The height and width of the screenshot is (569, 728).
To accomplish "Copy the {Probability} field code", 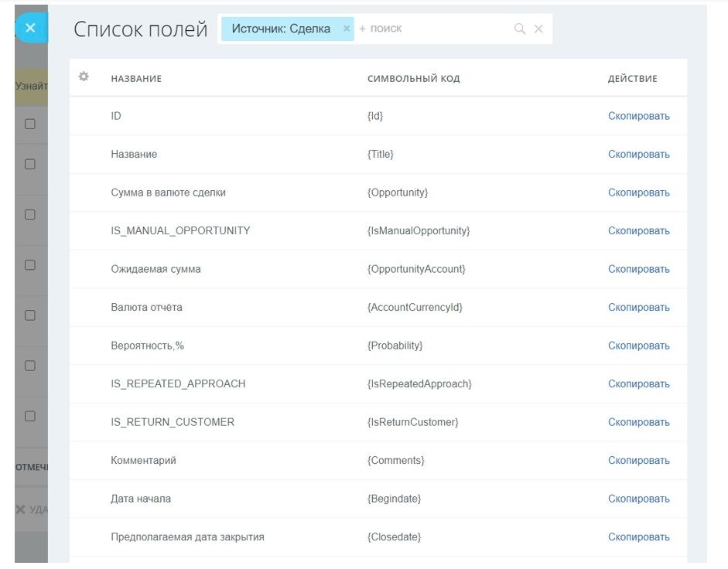I will (639, 346).
